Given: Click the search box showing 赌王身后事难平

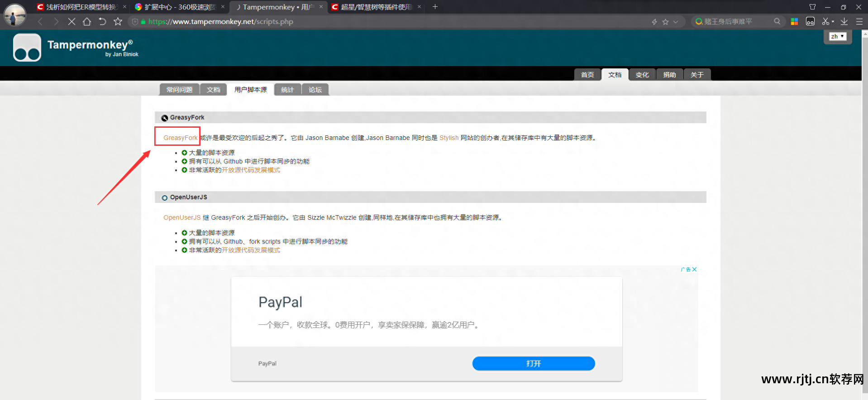Looking at the screenshot, I should tap(738, 21).
